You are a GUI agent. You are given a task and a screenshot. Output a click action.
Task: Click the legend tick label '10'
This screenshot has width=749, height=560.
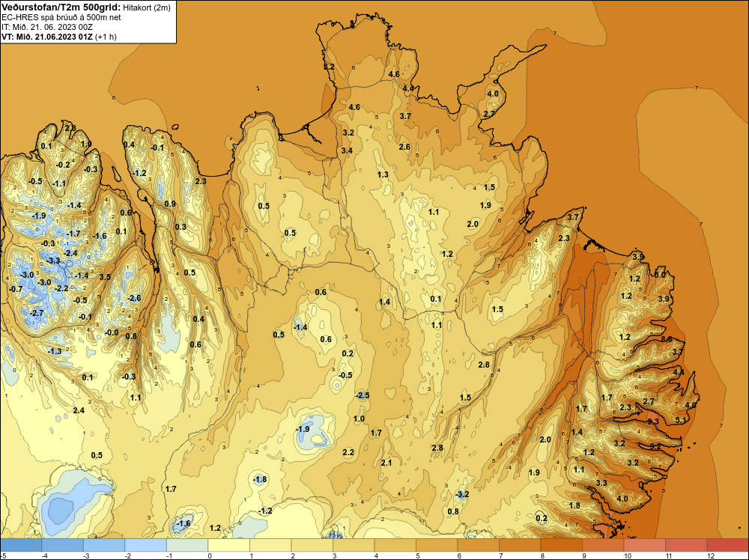[x=627, y=556]
